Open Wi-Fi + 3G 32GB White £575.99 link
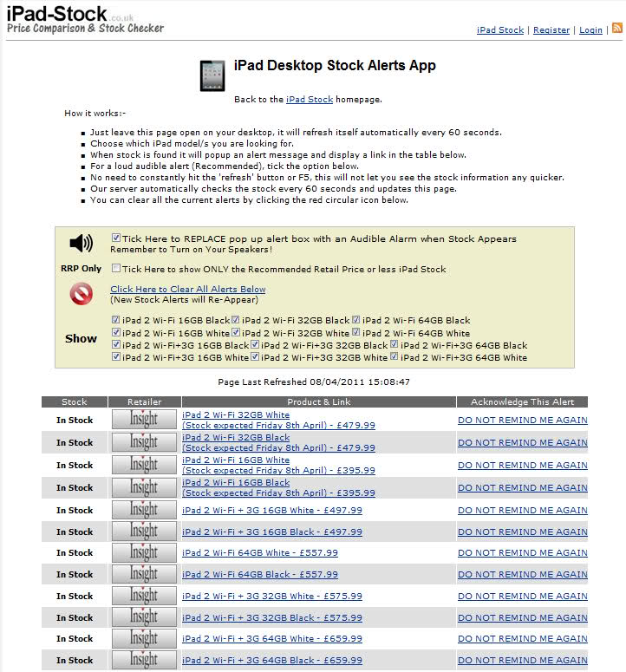 272,597
